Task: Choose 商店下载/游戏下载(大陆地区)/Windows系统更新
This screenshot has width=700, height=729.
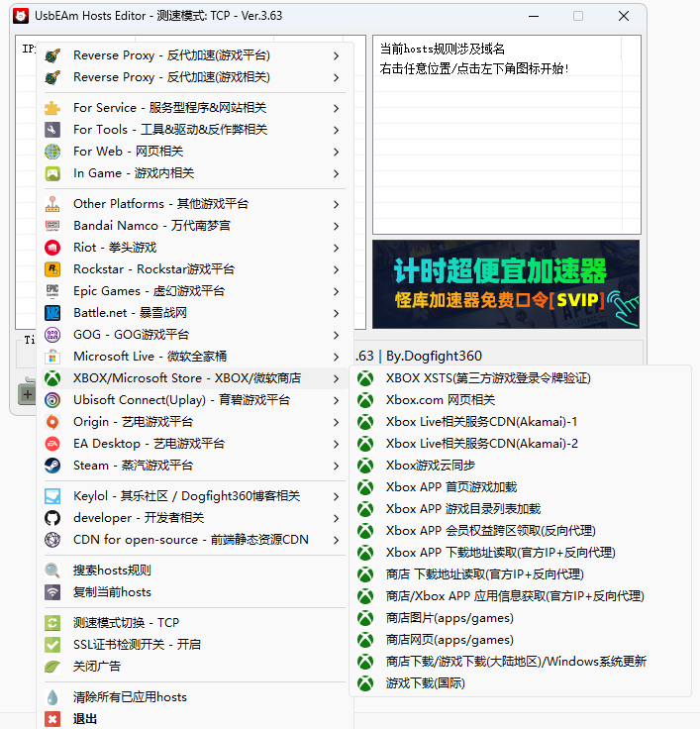Action: pos(520,662)
